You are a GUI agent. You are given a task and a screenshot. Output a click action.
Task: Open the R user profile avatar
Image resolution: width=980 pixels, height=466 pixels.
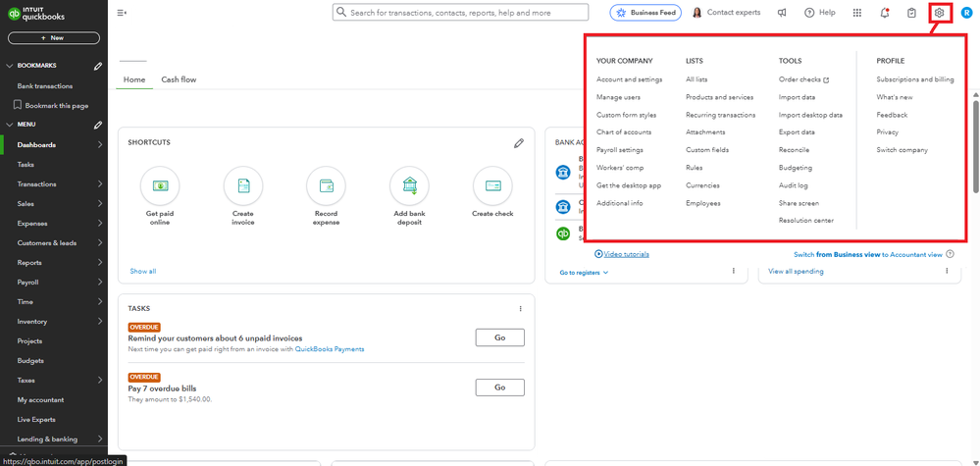(967, 13)
